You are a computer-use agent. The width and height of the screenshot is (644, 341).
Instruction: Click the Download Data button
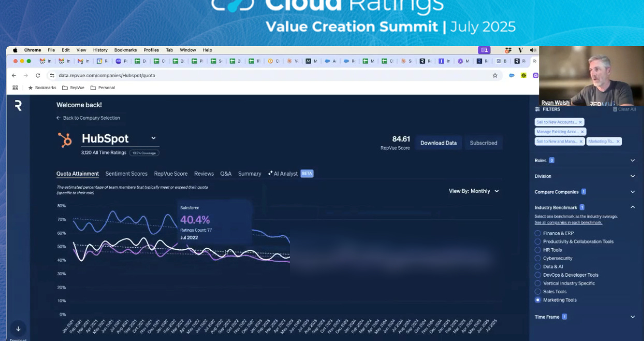[438, 143]
